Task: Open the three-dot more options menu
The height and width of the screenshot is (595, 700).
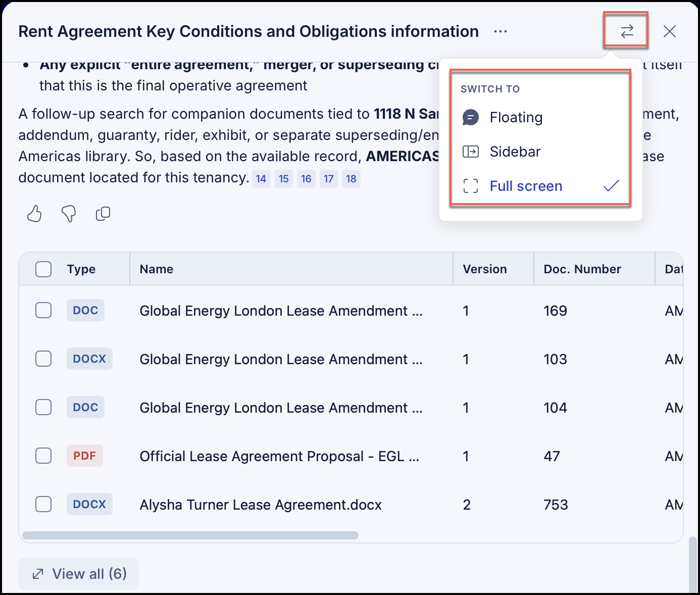Action: [x=501, y=31]
